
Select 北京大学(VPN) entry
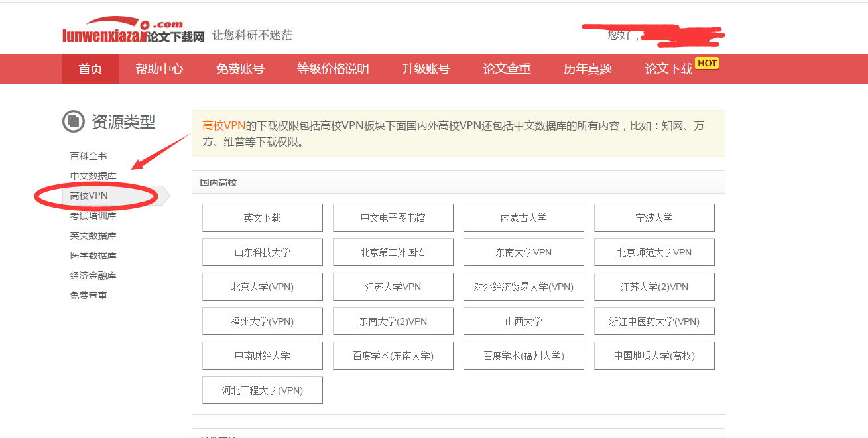click(263, 287)
